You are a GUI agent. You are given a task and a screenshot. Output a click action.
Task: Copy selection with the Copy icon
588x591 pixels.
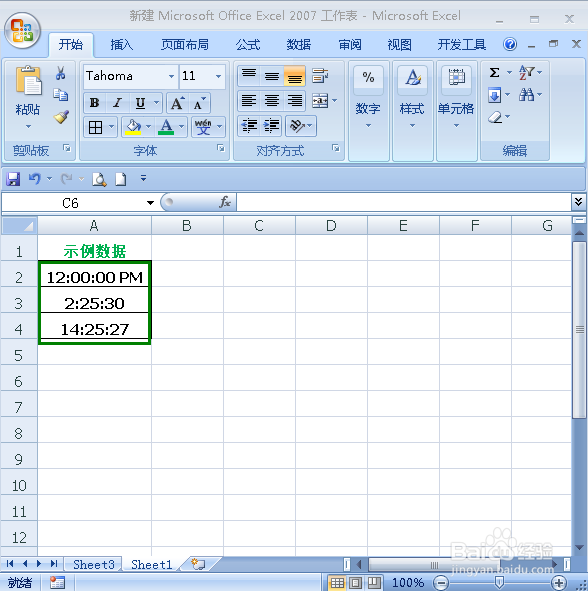pyautogui.click(x=61, y=95)
